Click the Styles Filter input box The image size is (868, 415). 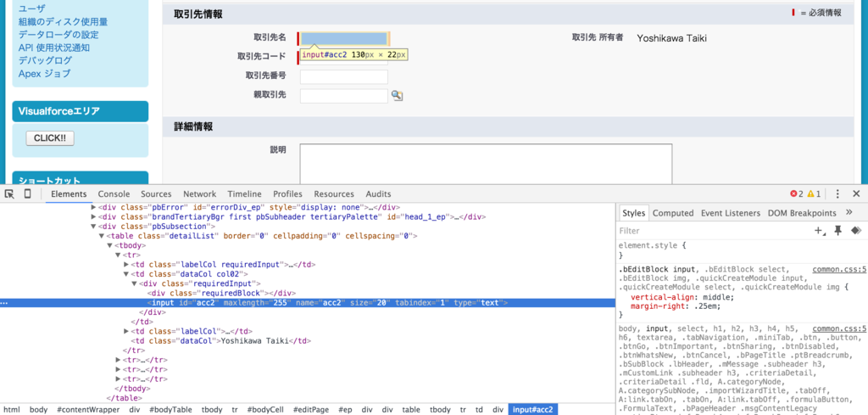click(711, 231)
